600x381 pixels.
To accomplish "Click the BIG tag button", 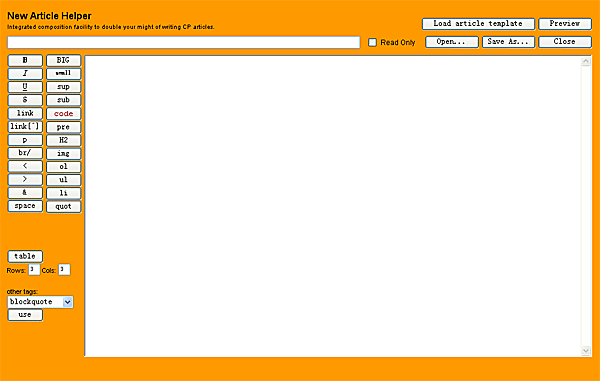I will click(64, 60).
